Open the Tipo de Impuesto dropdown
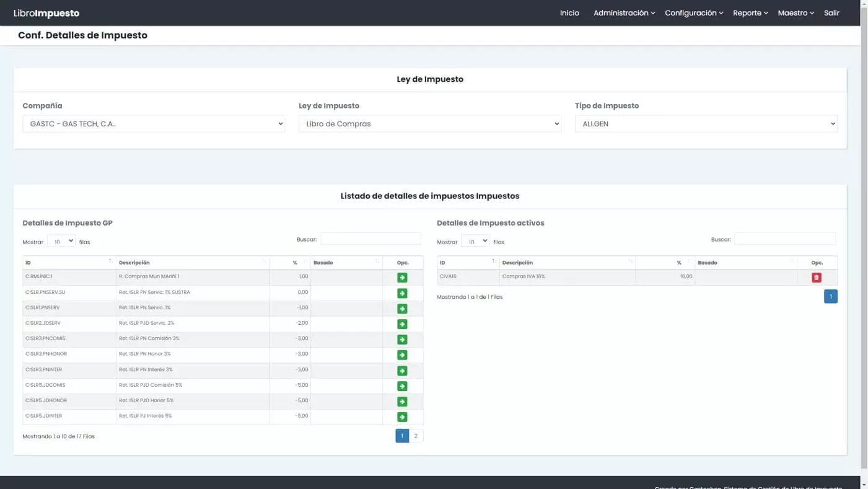 coord(706,124)
